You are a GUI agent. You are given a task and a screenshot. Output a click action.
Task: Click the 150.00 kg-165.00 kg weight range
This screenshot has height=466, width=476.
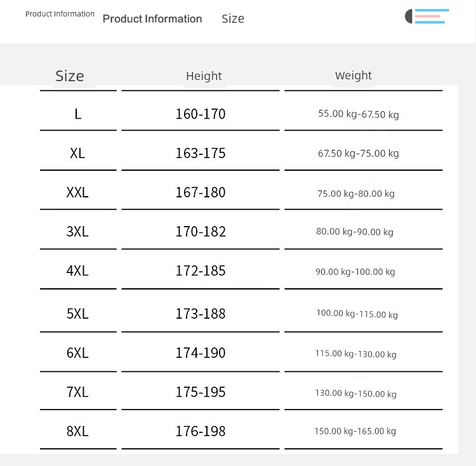click(355, 432)
